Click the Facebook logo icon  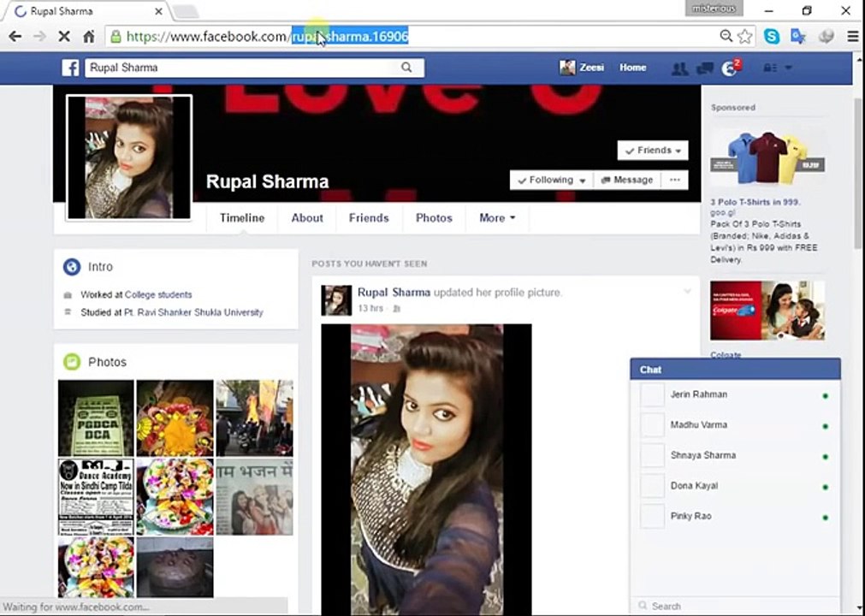tap(71, 68)
